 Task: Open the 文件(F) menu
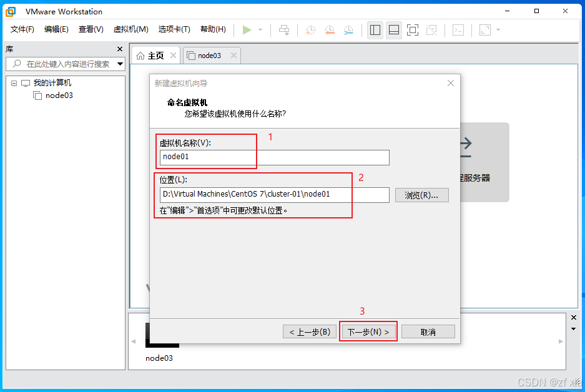[22, 29]
